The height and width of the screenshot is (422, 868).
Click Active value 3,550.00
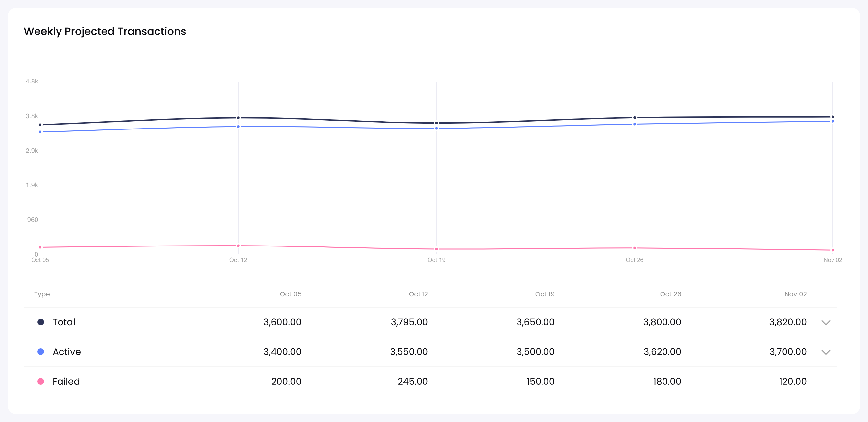point(409,352)
